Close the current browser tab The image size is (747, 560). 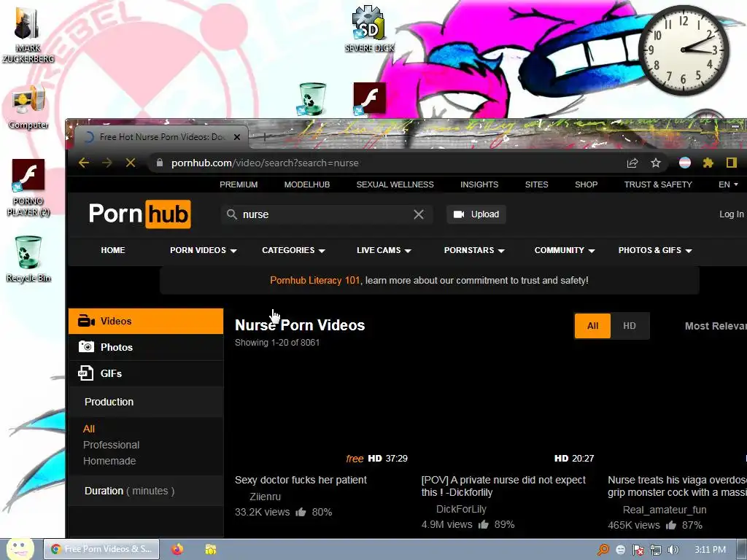(237, 136)
